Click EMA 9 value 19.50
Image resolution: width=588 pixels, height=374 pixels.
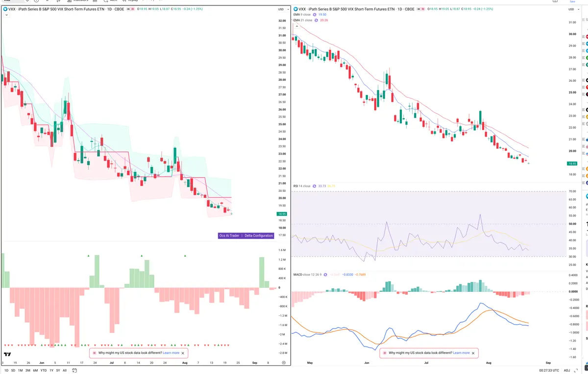click(x=322, y=15)
